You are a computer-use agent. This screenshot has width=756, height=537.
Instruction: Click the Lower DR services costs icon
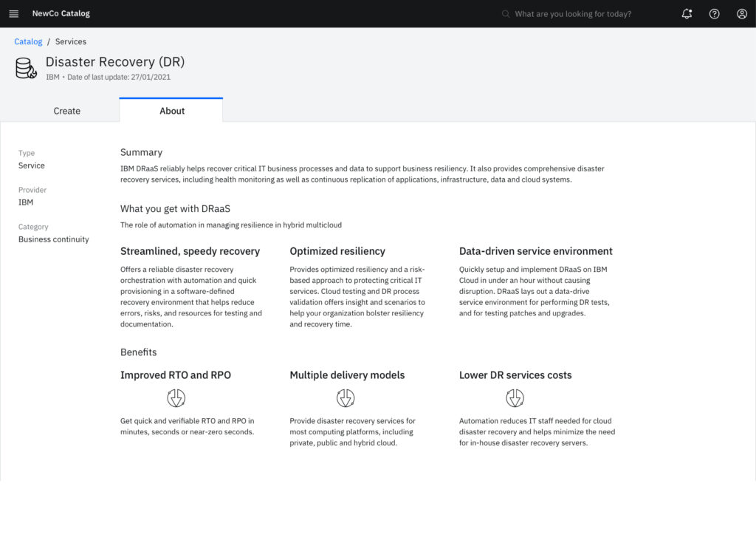coord(515,399)
